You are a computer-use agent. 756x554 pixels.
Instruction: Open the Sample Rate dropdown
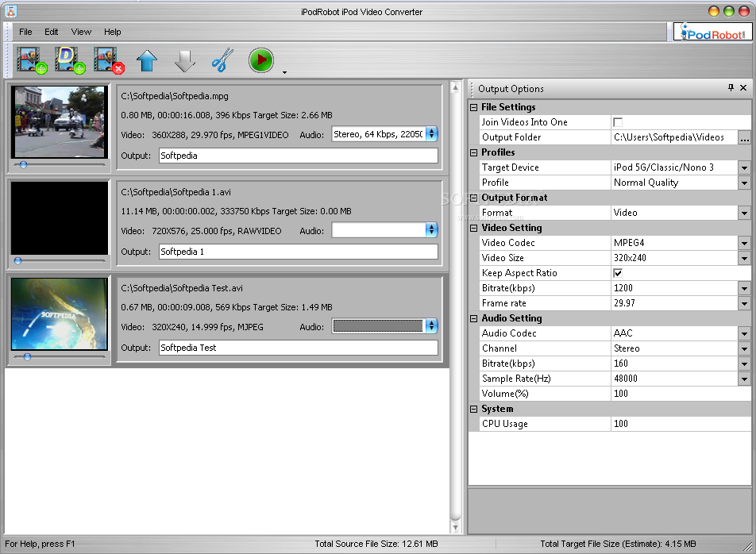(744, 379)
